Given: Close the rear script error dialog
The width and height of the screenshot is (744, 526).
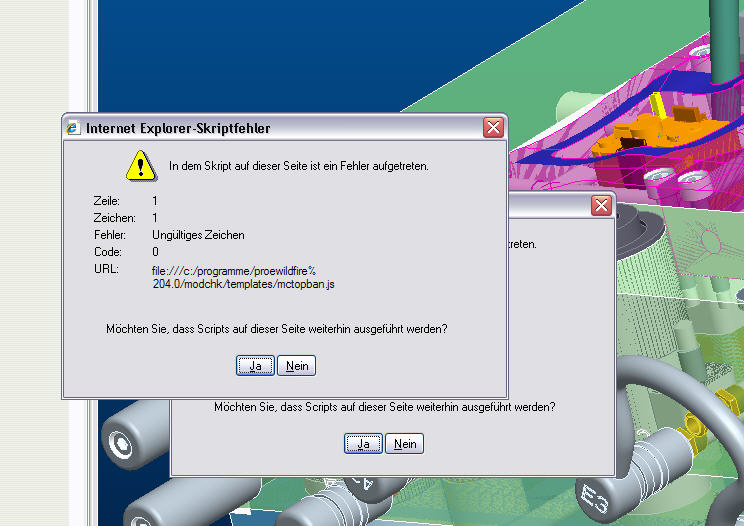Looking at the screenshot, I should tap(601, 205).
